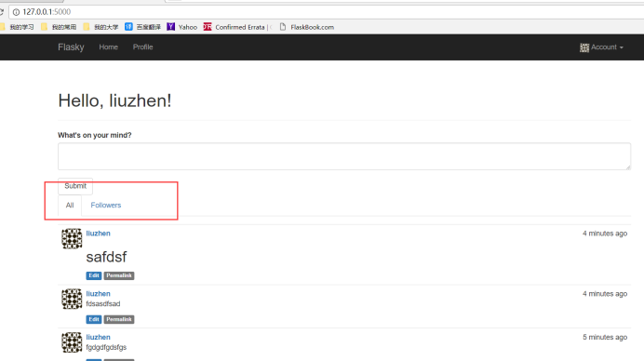Click avatar of the fdsasdfsad post
This screenshot has width=644, height=361.
[72, 299]
